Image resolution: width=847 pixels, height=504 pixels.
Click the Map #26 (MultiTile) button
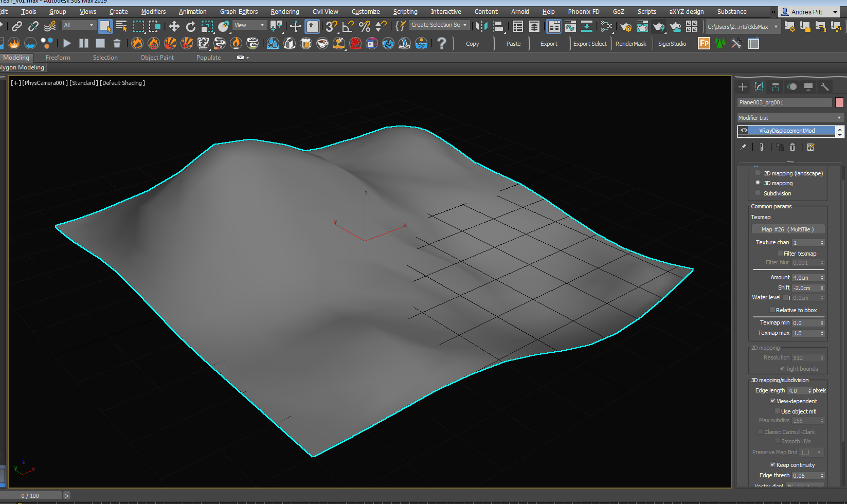787,229
